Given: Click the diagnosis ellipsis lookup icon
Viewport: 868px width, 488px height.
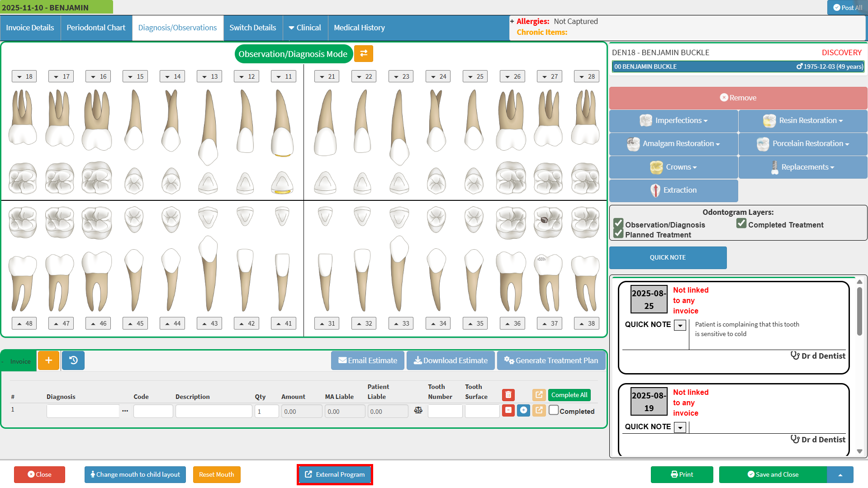Looking at the screenshot, I should click(x=125, y=411).
